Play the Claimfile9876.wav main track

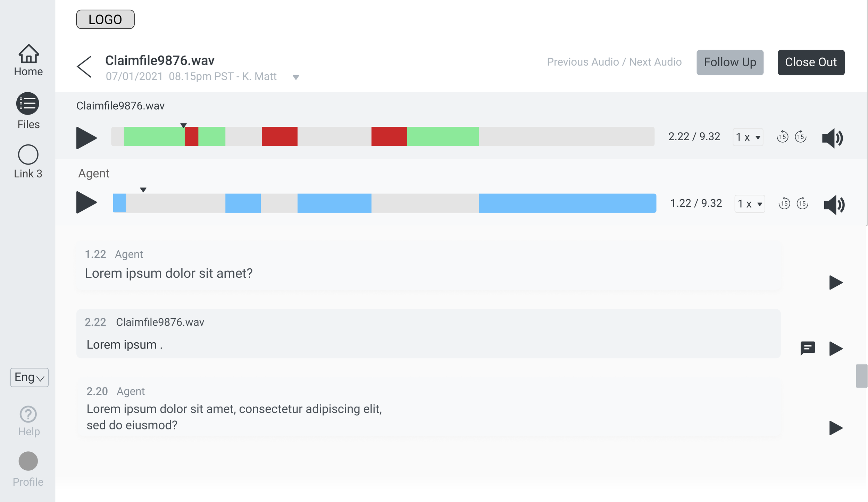click(86, 138)
